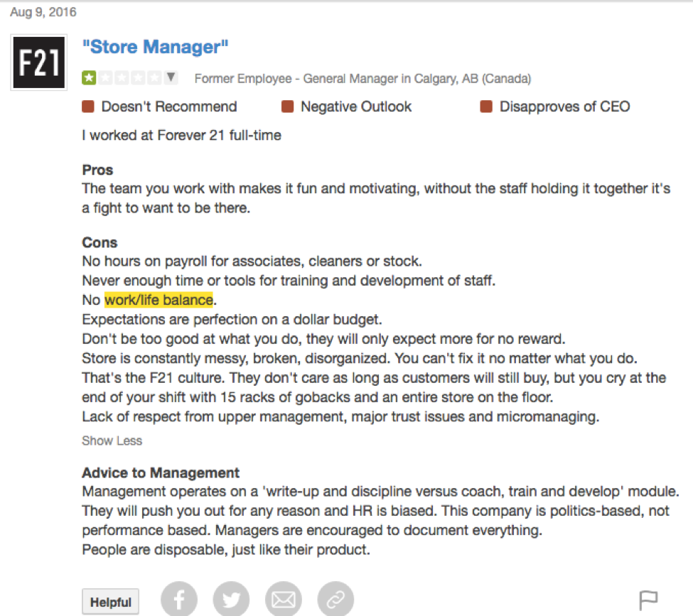Screen dimensions: 693x616
Task: Click the Negative Outlook square indicator
Action: point(289,107)
